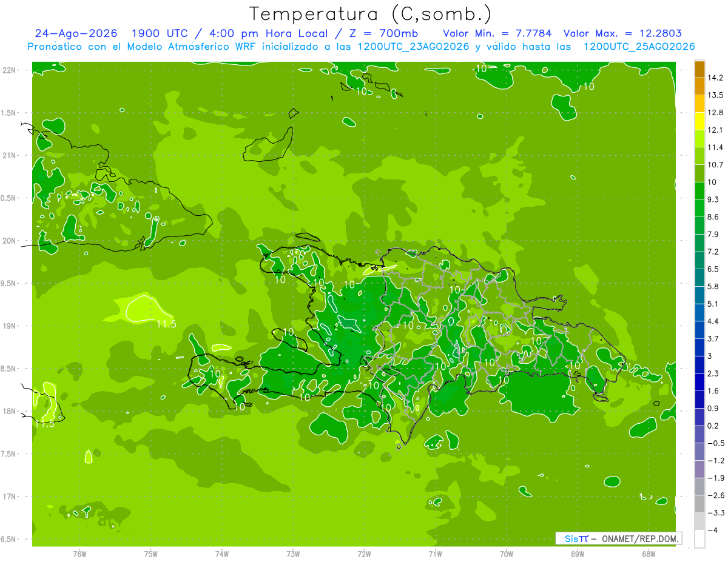Screen dimensions: 728x562
Task: Click the yellow color bar segment above 12.1
Action: [x=699, y=121]
